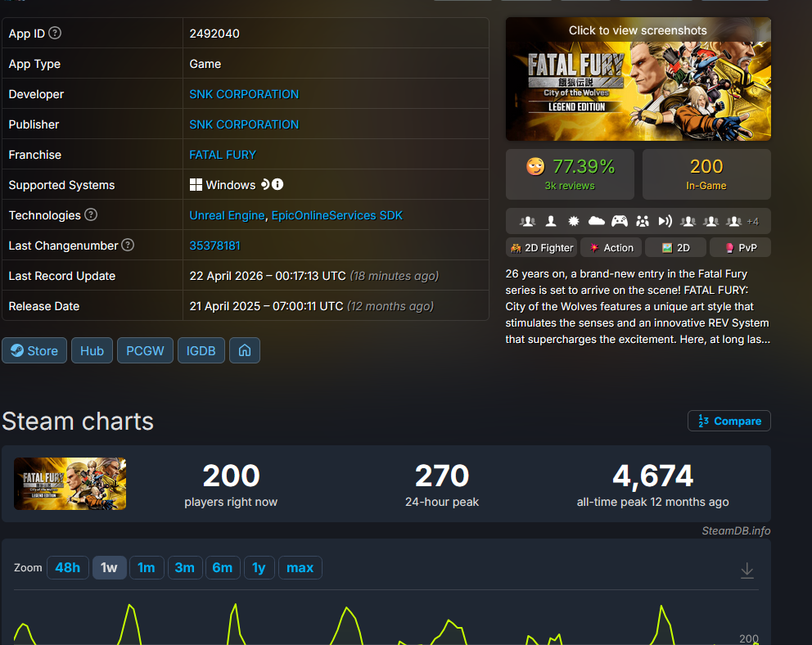The height and width of the screenshot is (645, 812).
Task: Open the Action tag
Action: pyautogui.click(x=611, y=247)
